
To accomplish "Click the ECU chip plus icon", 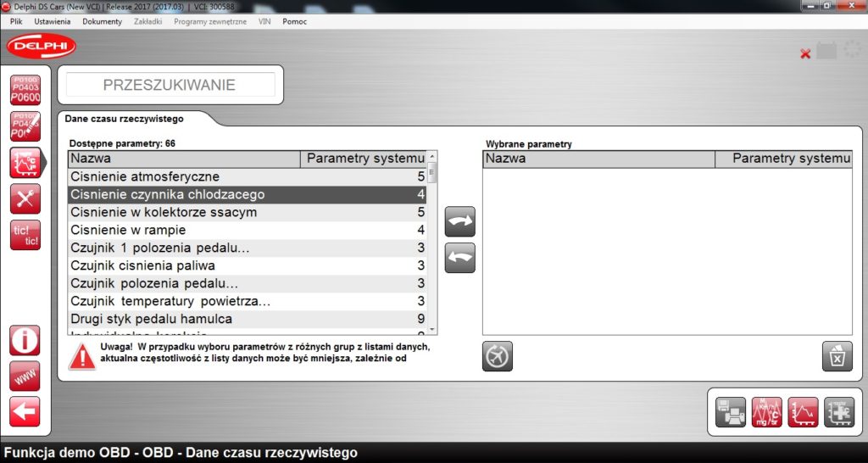I will coord(839,412).
